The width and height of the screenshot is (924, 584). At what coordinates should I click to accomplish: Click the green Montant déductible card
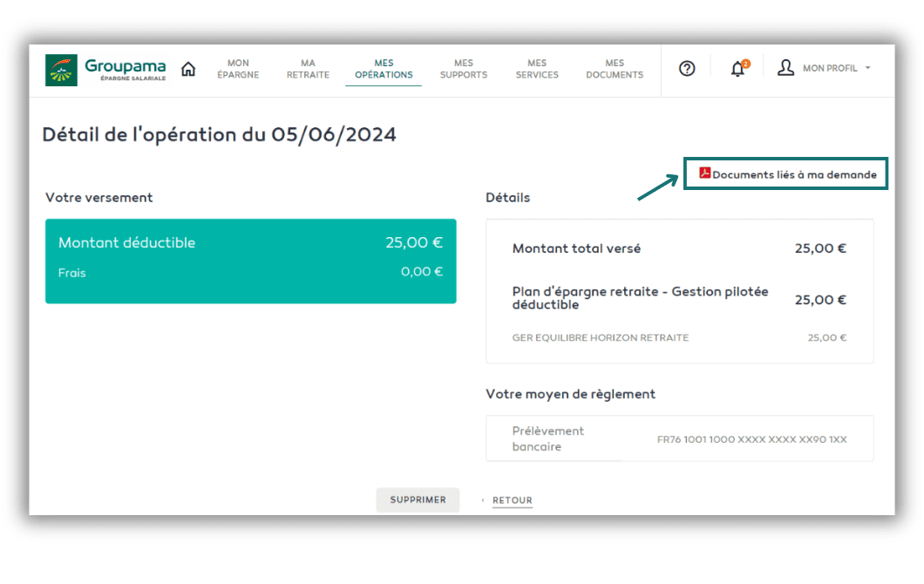[x=250, y=261]
